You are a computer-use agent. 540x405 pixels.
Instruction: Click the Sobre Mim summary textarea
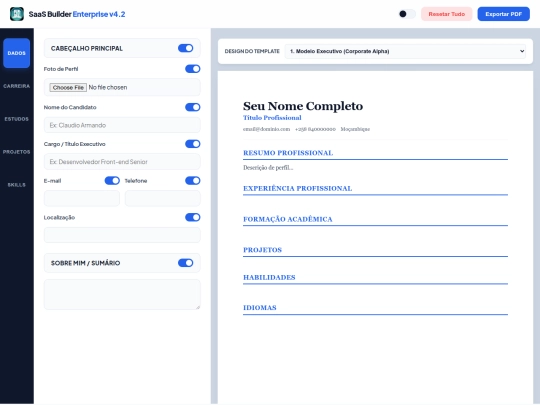tap(122, 294)
